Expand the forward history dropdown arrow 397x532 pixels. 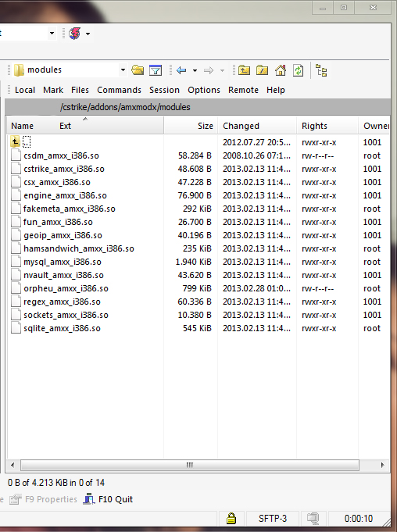222,70
